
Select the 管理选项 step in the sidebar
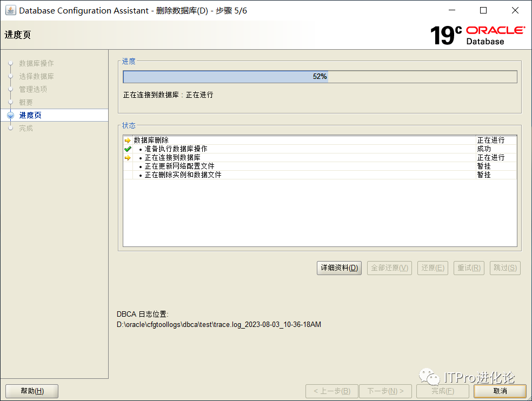point(33,89)
